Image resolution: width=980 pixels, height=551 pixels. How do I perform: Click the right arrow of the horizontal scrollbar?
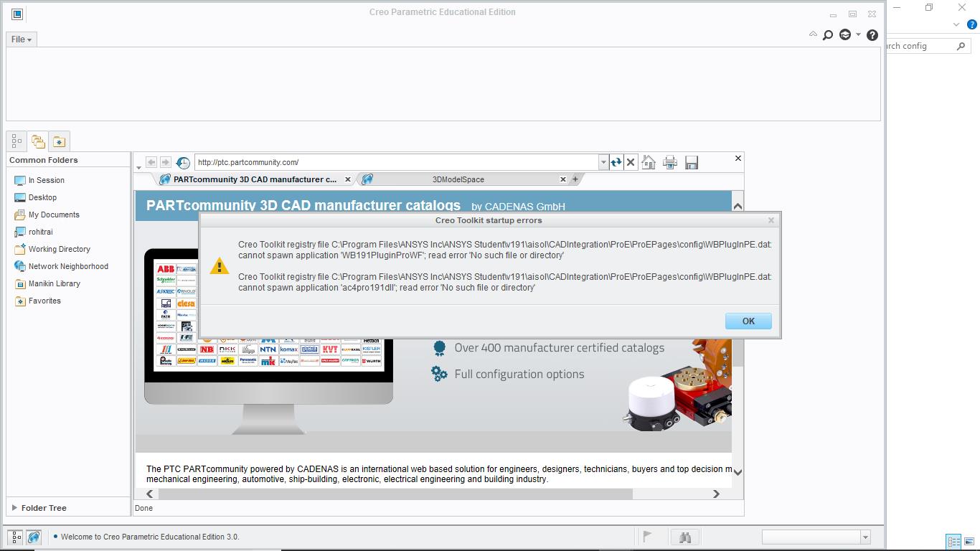[715, 494]
